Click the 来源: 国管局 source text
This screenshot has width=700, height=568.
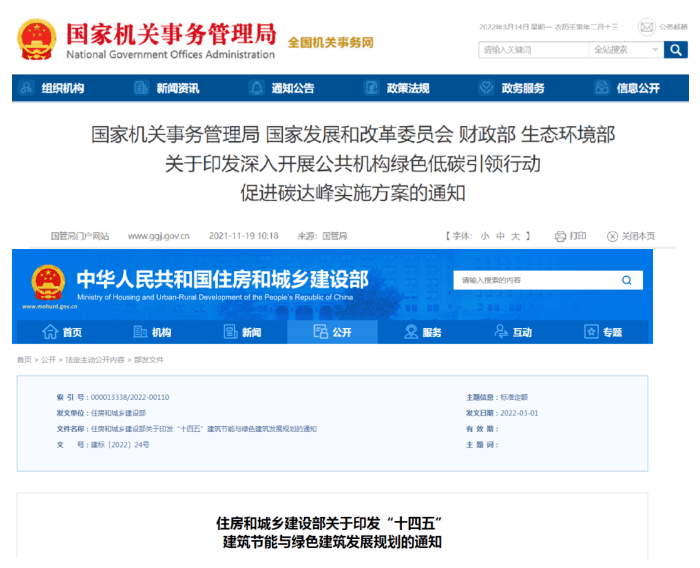tap(322, 236)
